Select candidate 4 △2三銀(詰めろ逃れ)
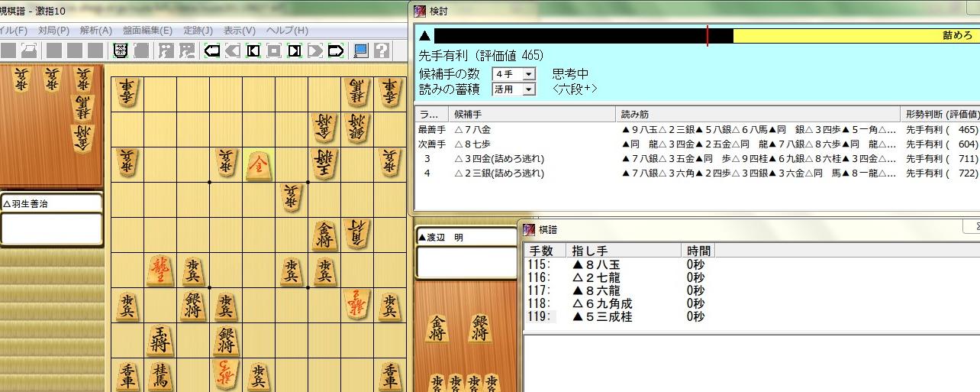 [x=697, y=173]
